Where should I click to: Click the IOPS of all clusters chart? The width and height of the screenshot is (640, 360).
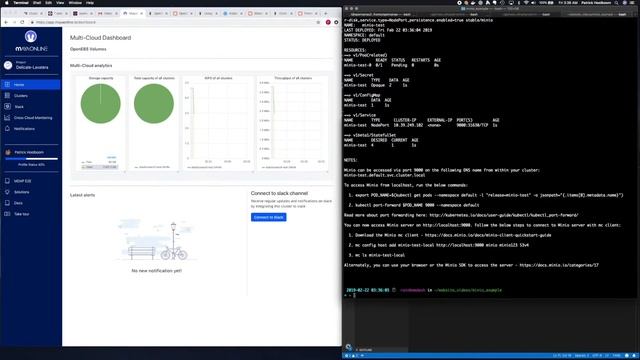point(218,122)
